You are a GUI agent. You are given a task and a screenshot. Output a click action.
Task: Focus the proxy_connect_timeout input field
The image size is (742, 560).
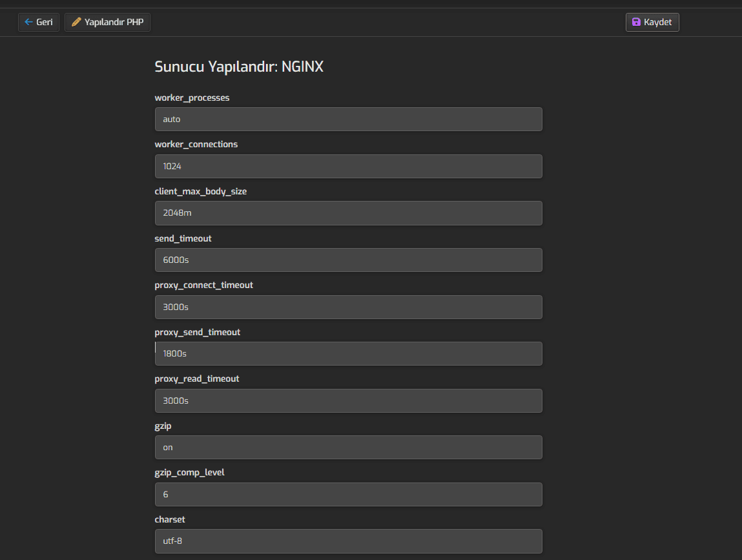point(348,307)
